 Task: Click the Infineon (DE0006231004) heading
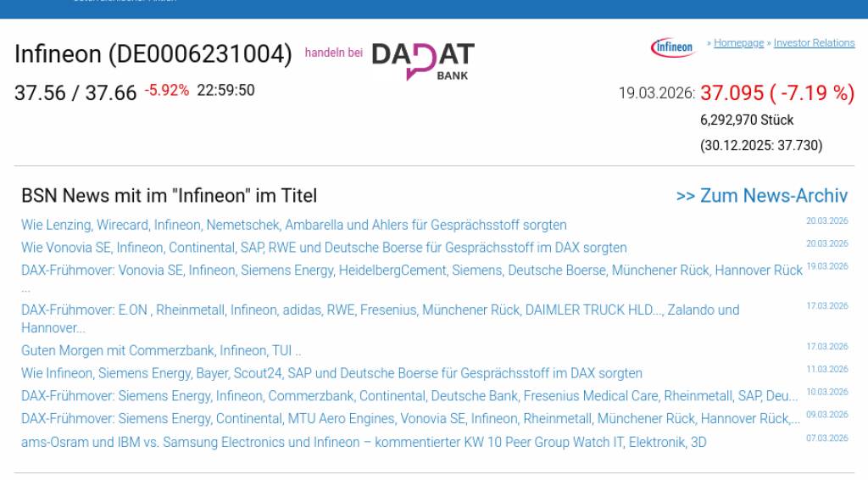(153, 54)
